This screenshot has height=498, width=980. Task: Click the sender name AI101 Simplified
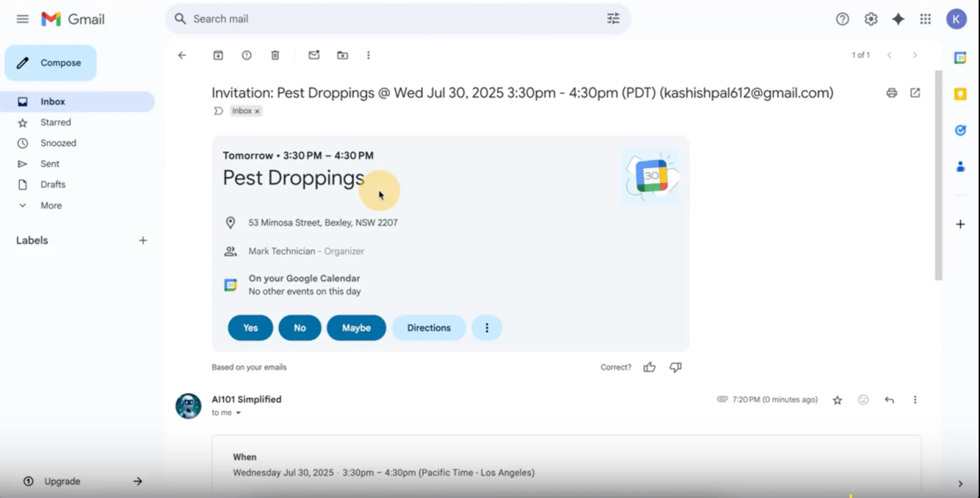pyautogui.click(x=247, y=399)
